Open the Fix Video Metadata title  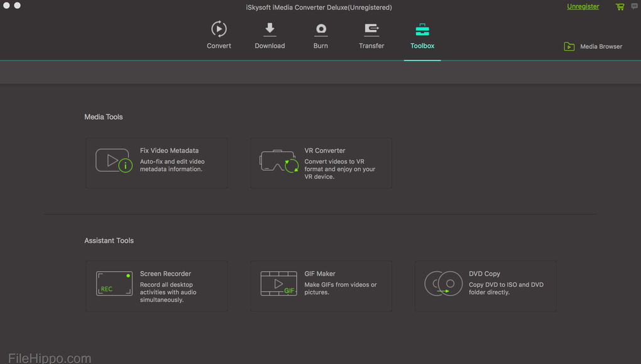(x=169, y=151)
